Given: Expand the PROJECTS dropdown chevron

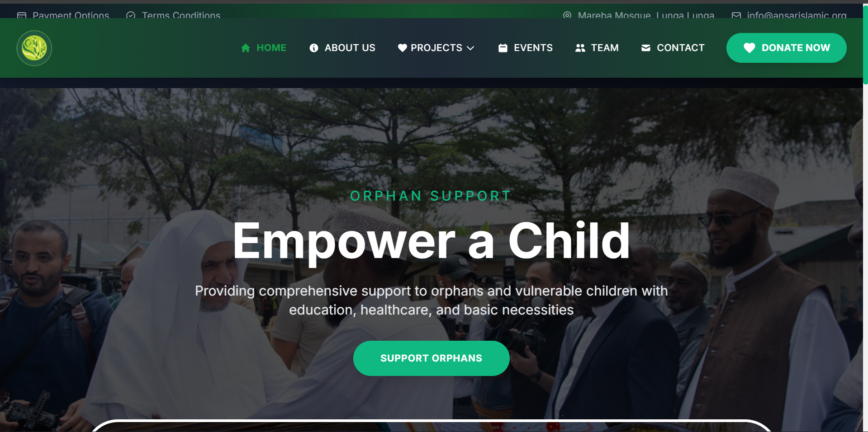Looking at the screenshot, I should (x=470, y=48).
